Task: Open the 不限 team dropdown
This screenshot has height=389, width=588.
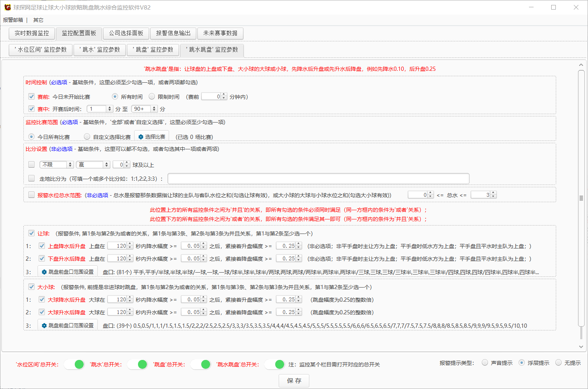Action: [56, 165]
